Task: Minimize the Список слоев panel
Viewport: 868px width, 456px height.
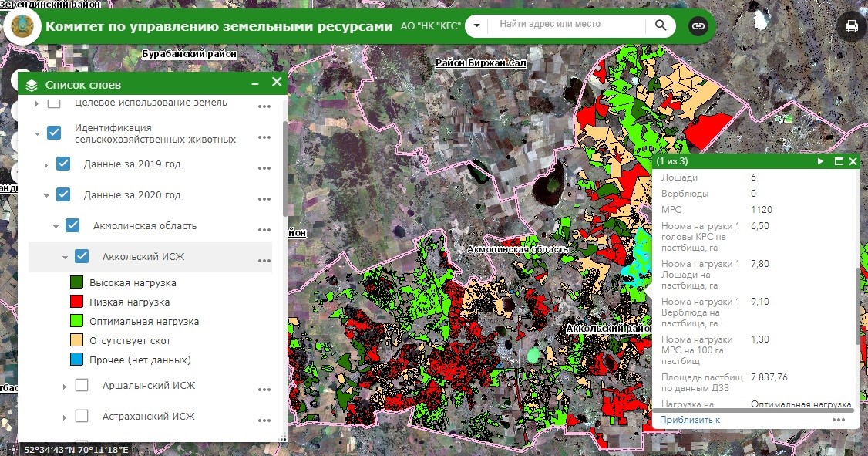Action: [x=255, y=83]
